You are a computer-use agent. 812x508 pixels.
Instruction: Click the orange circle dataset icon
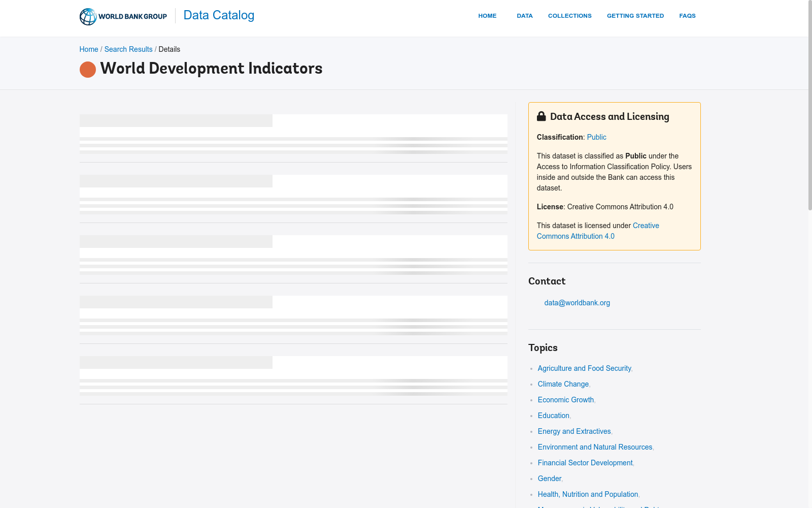click(88, 70)
